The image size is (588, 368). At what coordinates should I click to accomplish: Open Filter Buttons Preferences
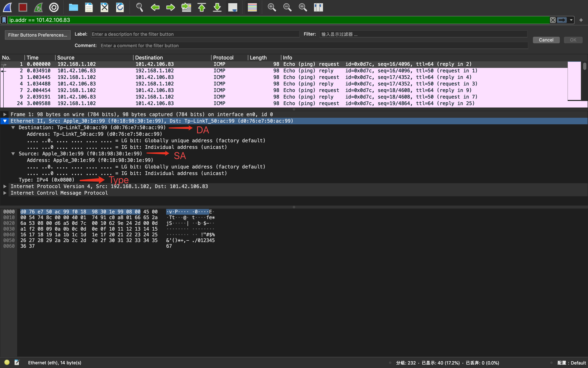coord(38,35)
